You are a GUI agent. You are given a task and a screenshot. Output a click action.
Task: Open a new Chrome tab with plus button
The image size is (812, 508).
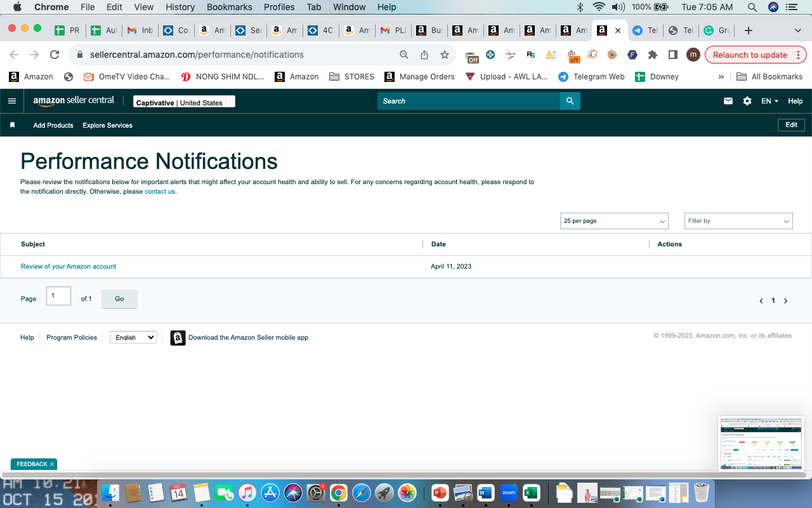coord(749,30)
